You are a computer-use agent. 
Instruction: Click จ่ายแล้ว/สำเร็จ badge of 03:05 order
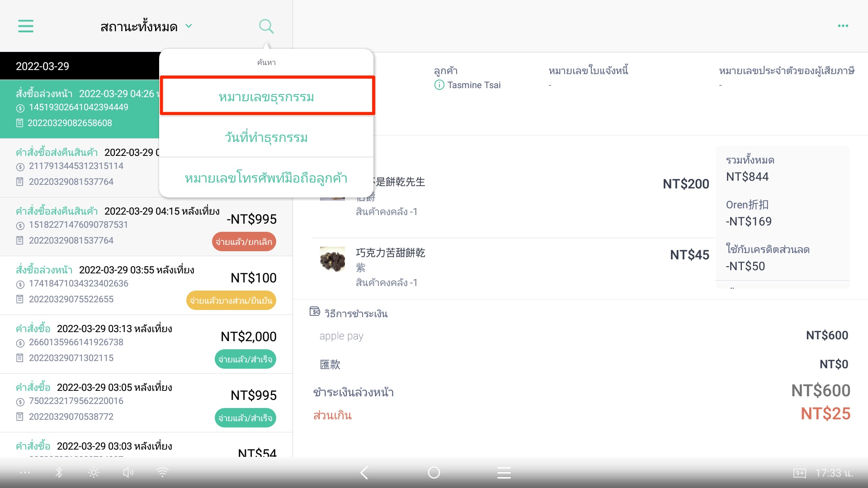point(245,418)
